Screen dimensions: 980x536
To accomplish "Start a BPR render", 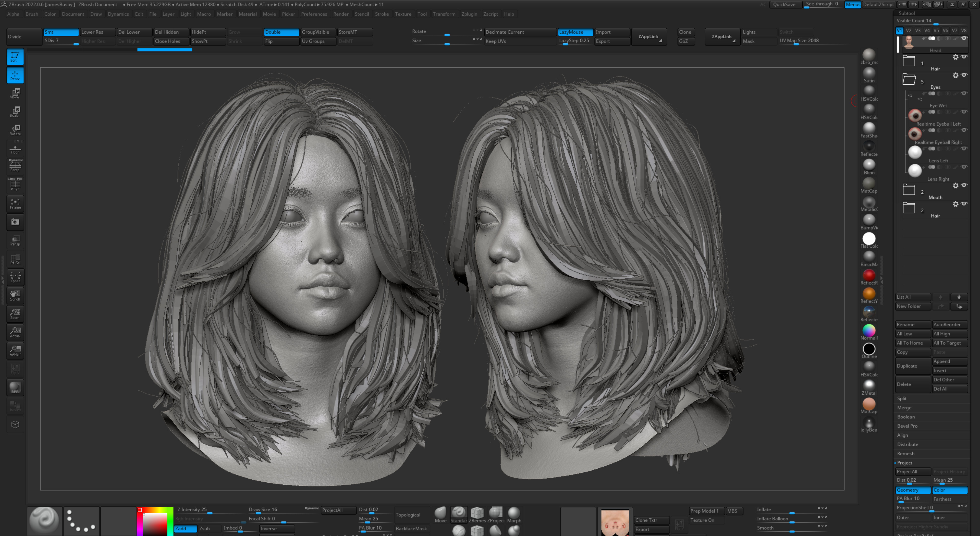I will click(15, 387).
